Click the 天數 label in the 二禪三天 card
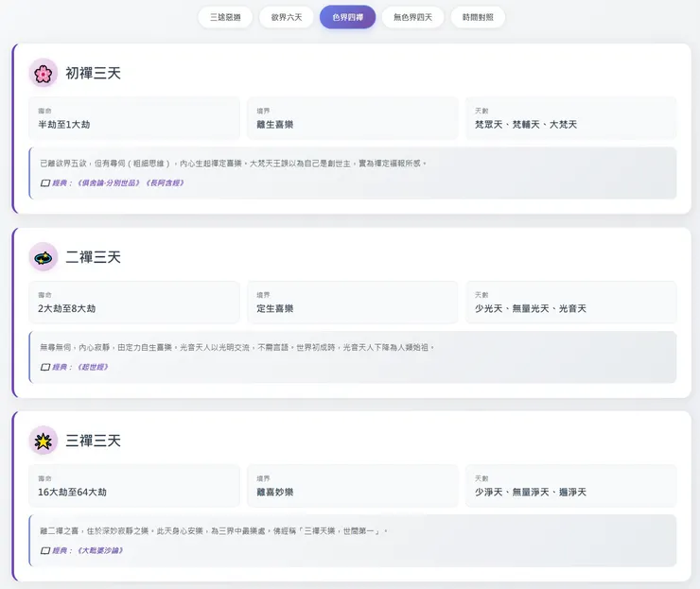The height and width of the screenshot is (589, 700). click(481, 295)
